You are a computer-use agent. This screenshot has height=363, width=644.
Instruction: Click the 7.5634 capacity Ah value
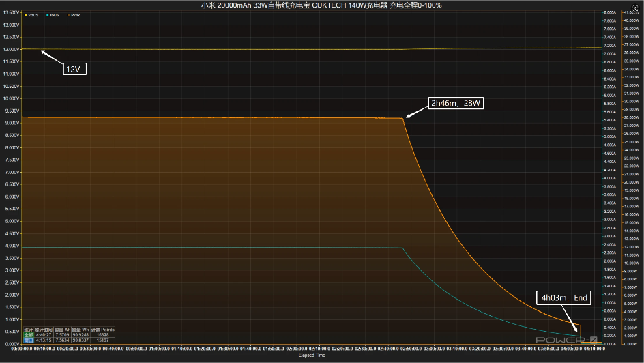pyautogui.click(x=63, y=340)
